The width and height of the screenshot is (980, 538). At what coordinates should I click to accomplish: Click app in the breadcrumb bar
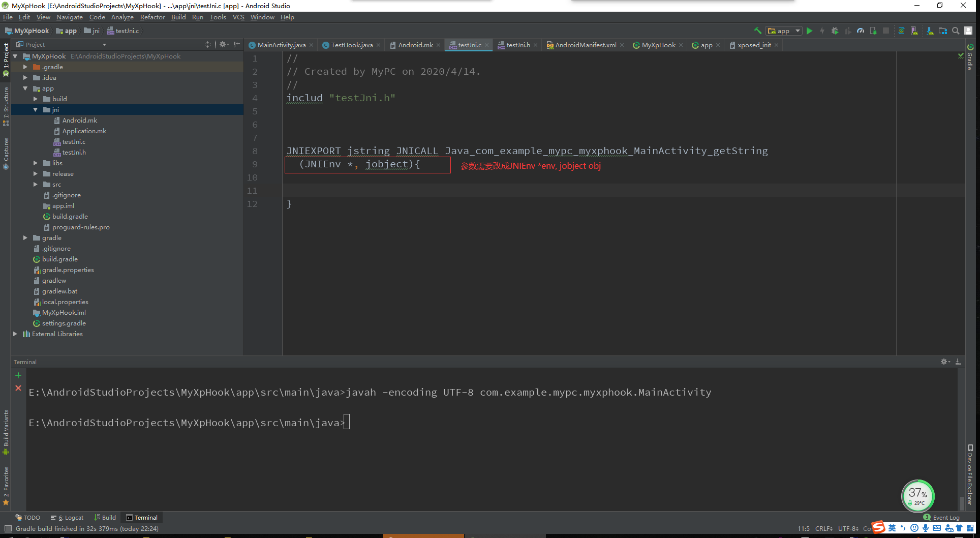pyautogui.click(x=67, y=31)
